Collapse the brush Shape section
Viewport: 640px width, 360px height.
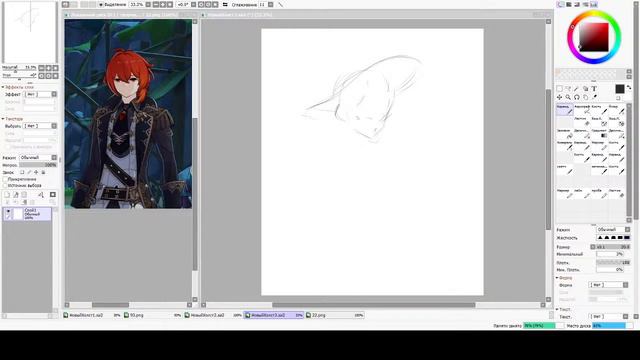557,278
